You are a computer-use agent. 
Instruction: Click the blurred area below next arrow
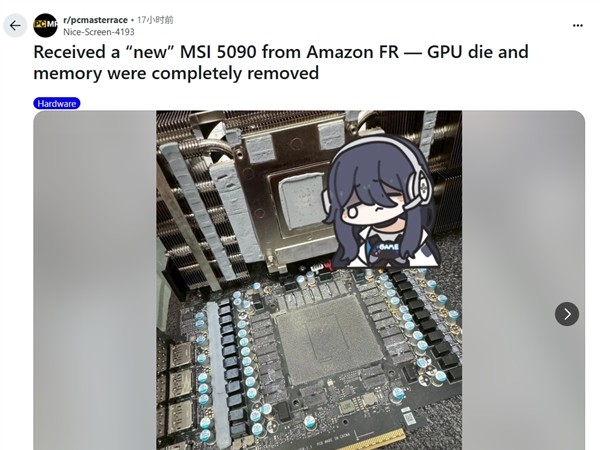(523, 388)
